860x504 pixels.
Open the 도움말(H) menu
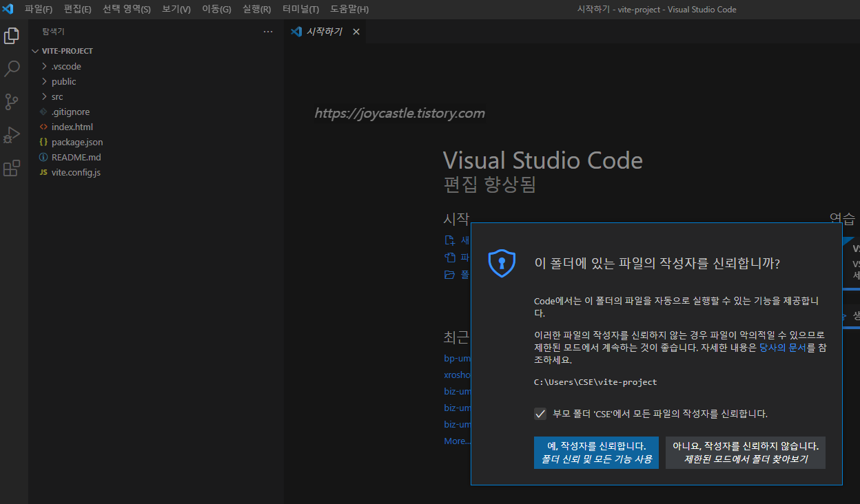(349, 9)
